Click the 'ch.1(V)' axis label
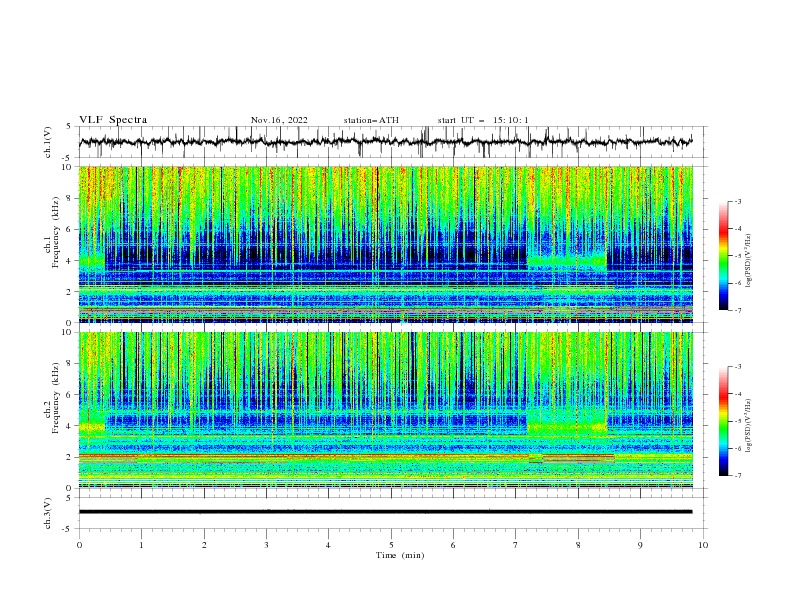This screenshot has height=612, width=792. (48, 142)
